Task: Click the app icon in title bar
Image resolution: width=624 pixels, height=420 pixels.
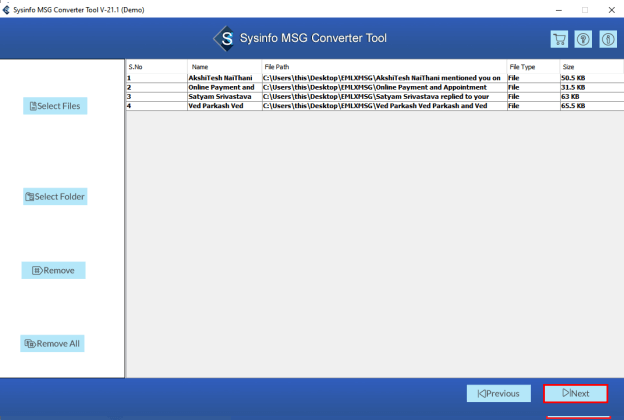Action: pos(6,10)
